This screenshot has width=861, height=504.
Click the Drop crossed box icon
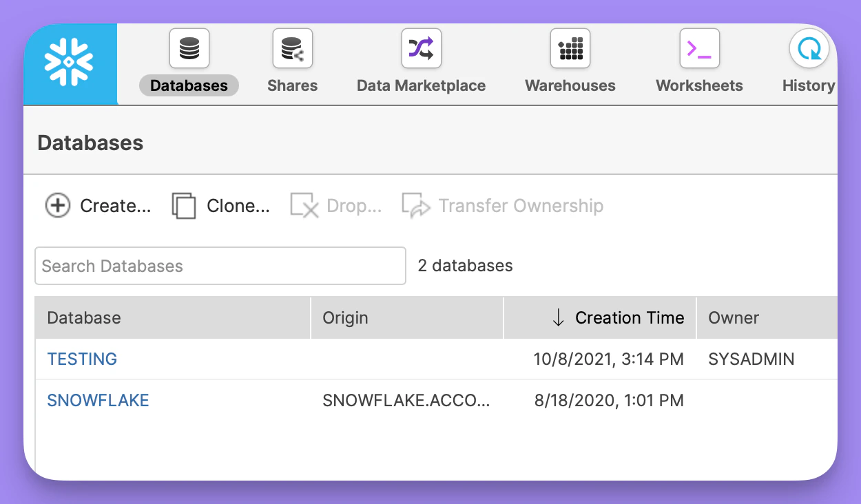coord(304,206)
